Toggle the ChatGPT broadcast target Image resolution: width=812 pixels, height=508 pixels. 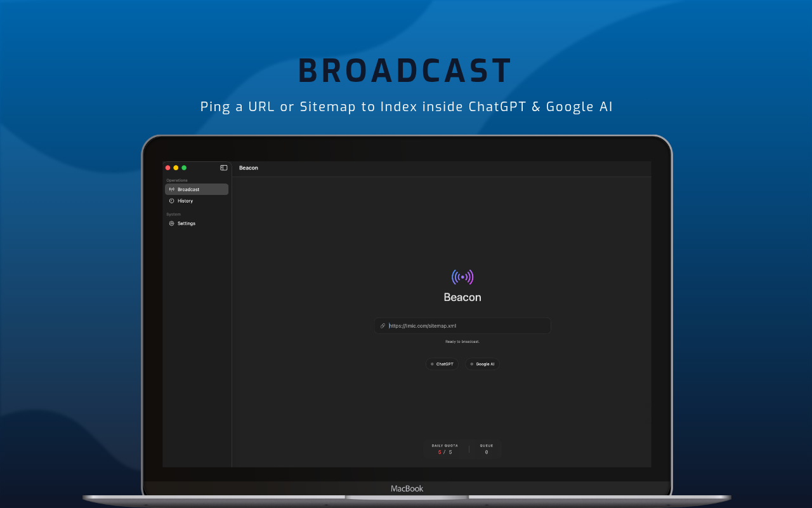[x=442, y=364]
